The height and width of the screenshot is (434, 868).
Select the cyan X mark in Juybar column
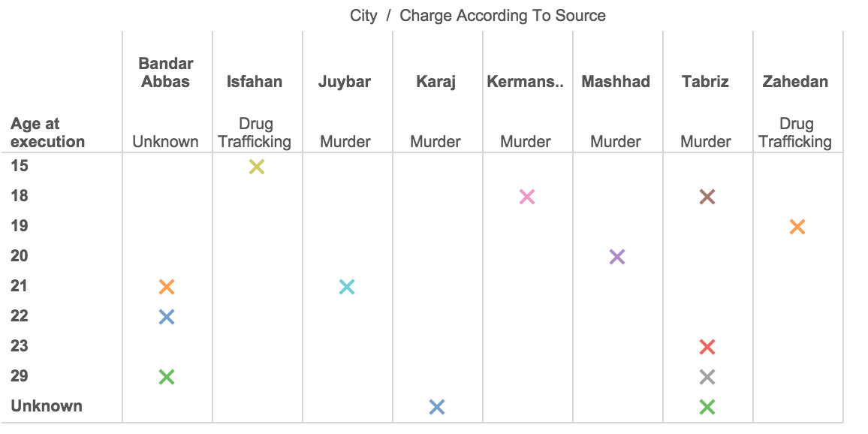click(x=347, y=287)
